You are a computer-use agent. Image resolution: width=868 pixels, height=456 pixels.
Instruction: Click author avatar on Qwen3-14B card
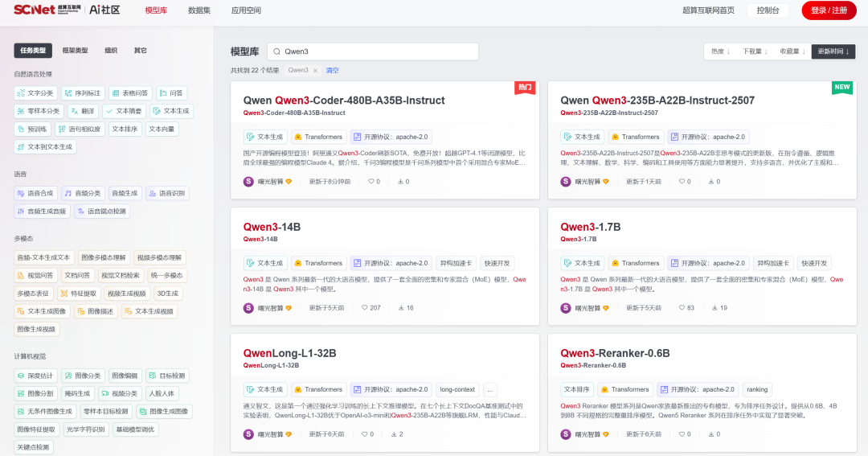coord(248,308)
